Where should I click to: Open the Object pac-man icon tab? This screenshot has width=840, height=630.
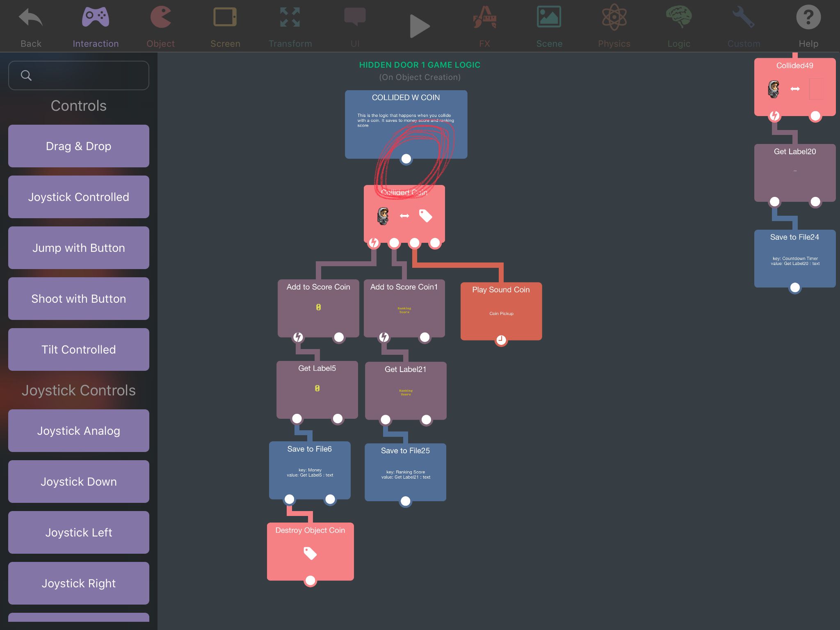pos(160,18)
